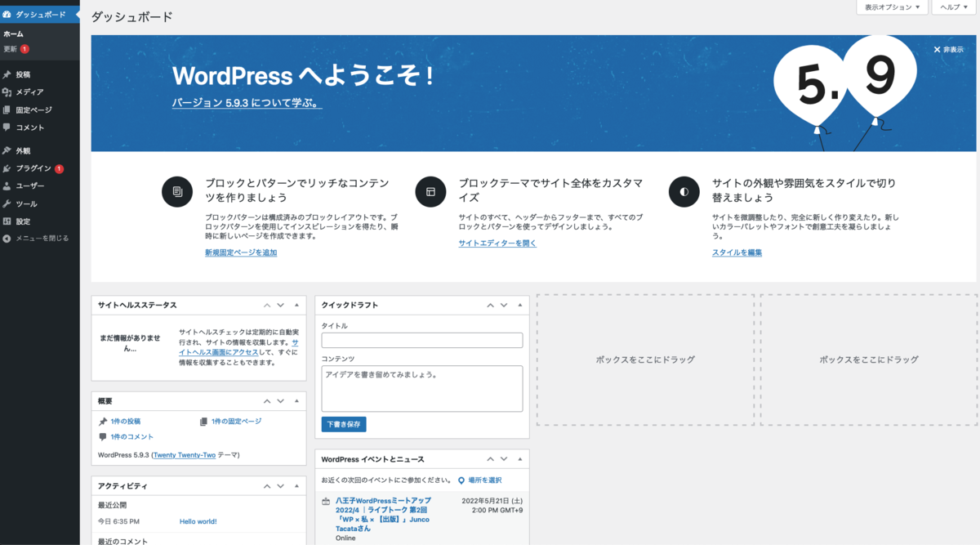Click サイトエディターを開く link
This screenshot has width=980, height=545.
(497, 243)
